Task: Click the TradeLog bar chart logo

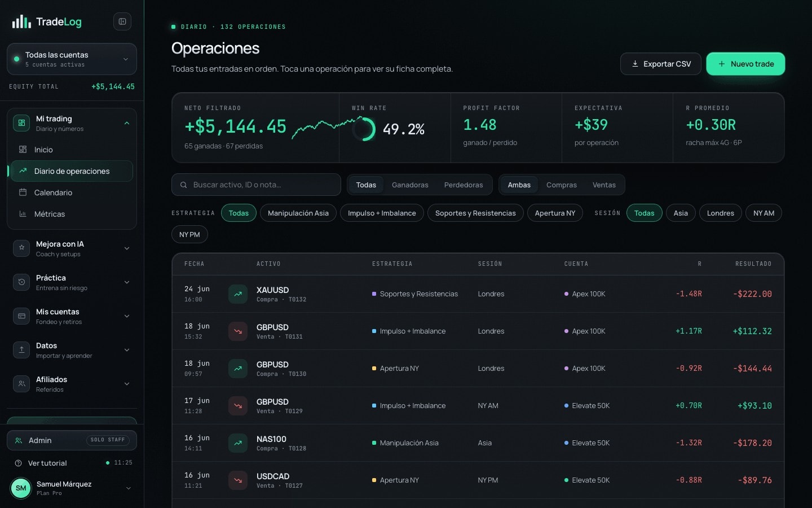Action: tap(21, 21)
